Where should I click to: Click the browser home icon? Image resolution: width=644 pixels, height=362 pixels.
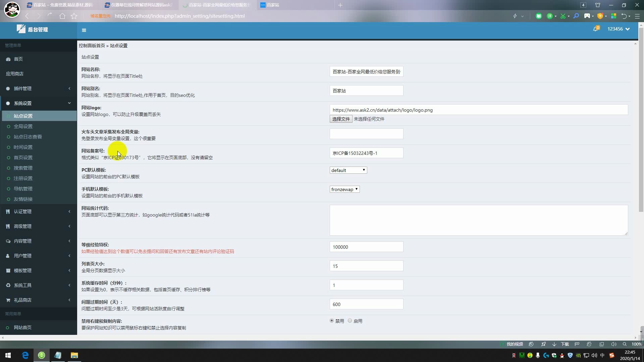62,16
